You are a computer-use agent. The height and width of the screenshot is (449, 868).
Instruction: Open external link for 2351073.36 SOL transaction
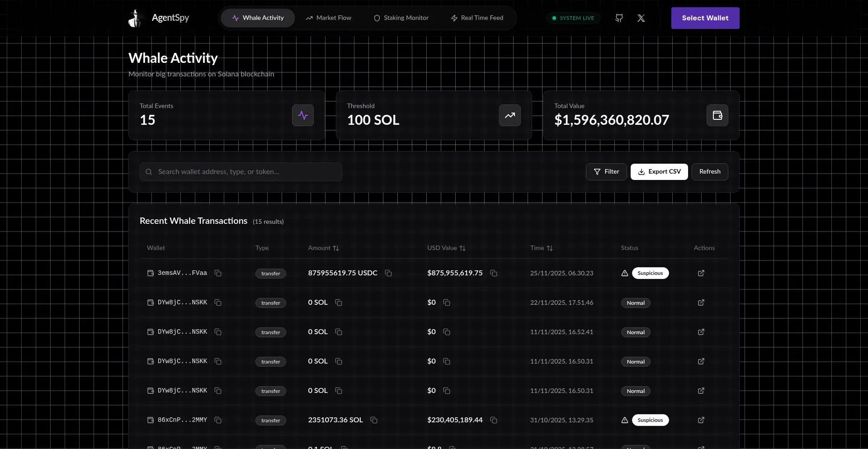(x=701, y=420)
